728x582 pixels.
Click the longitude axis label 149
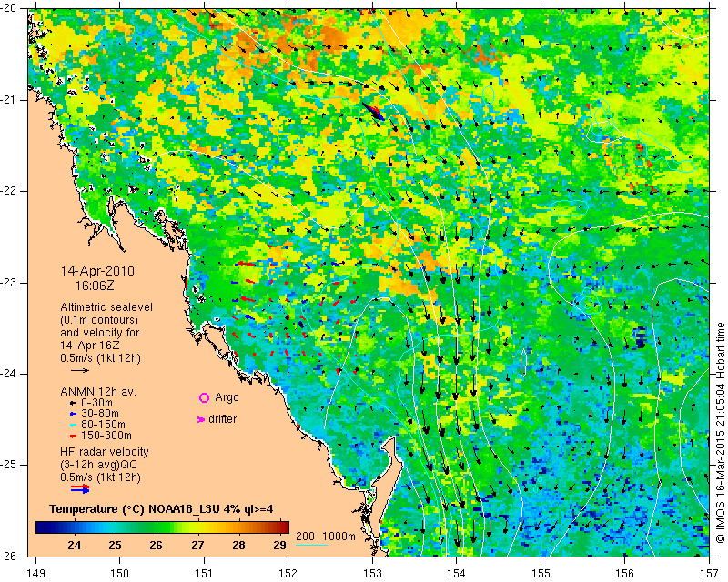[x=35, y=574]
